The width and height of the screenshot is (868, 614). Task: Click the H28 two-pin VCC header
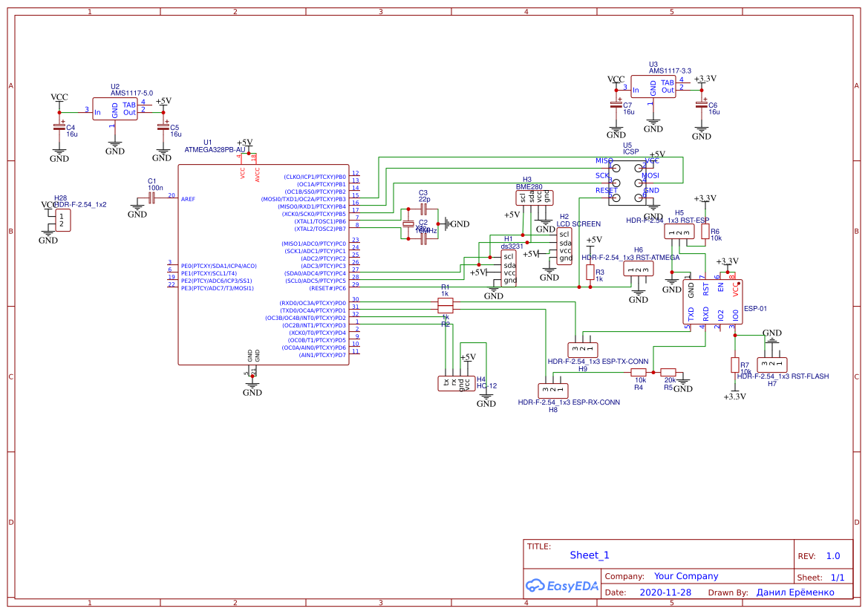[x=62, y=220]
